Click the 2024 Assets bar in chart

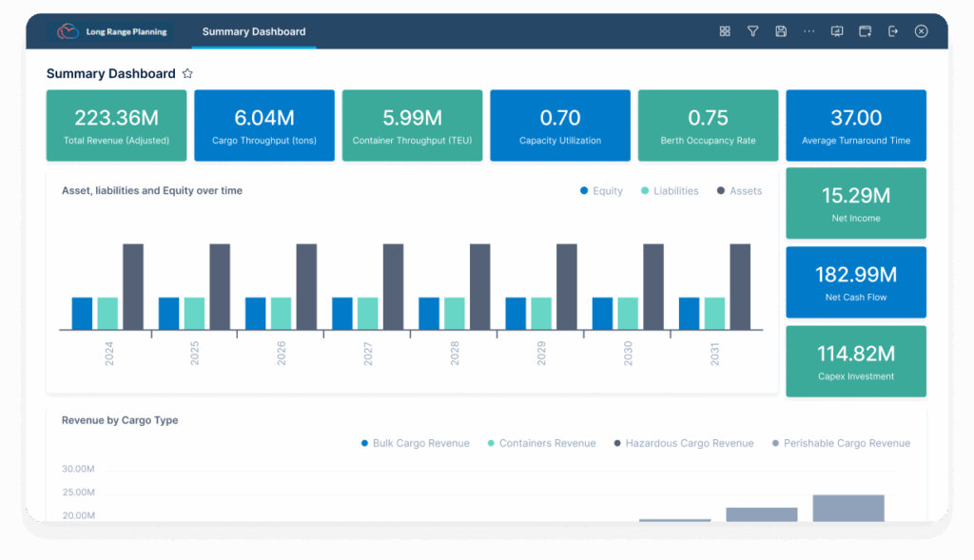coord(133,286)
